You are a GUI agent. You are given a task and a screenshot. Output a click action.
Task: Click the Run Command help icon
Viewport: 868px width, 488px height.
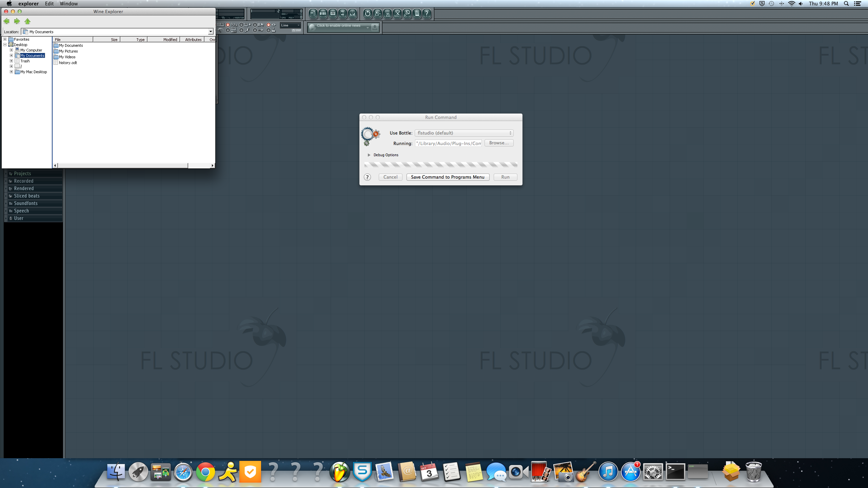(367, 177)
